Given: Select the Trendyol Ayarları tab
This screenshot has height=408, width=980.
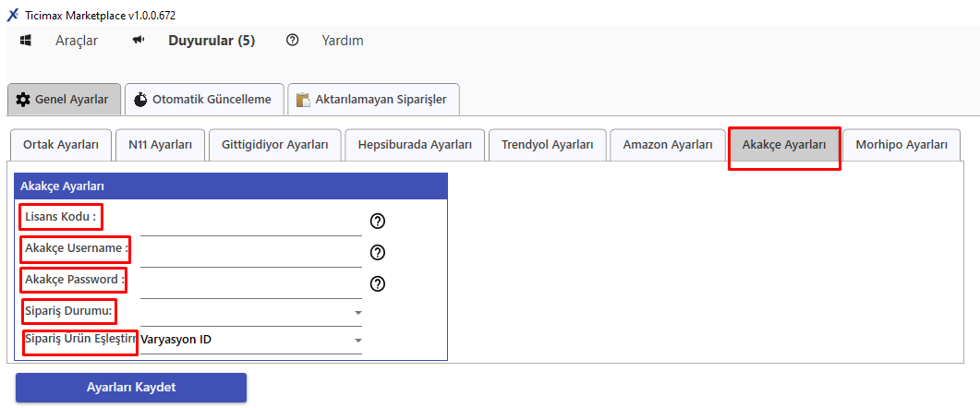Looking at the screenshot, I should pos(548,145).
